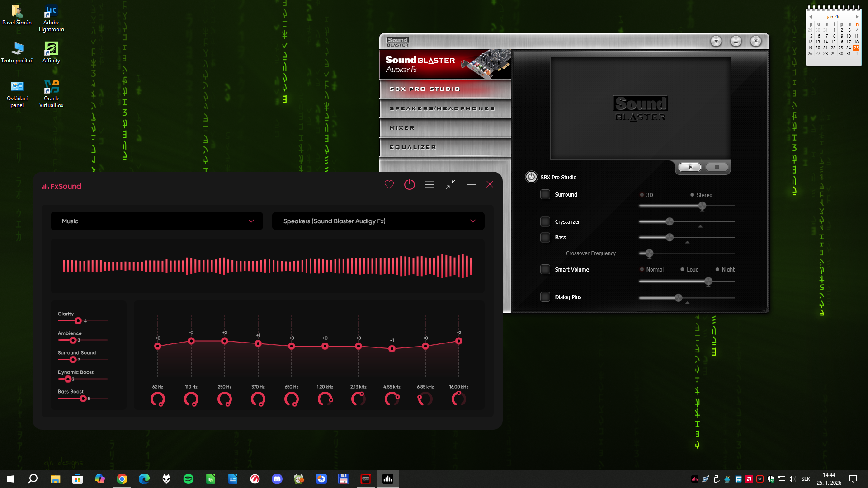Select the Night smart volume option
Image resolution: width=868 pixels, height=488 pixels.
(717, 269)
